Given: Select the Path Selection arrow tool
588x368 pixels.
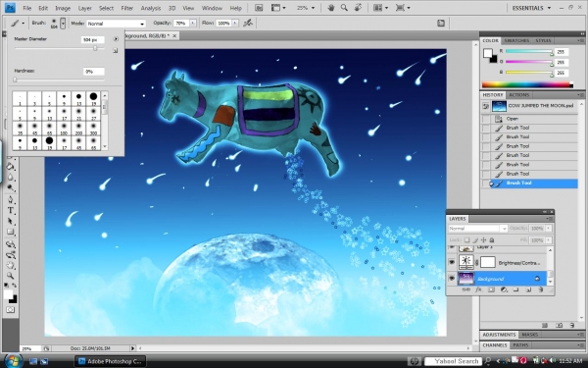Looking at the screenshot, I should [11, 221].
